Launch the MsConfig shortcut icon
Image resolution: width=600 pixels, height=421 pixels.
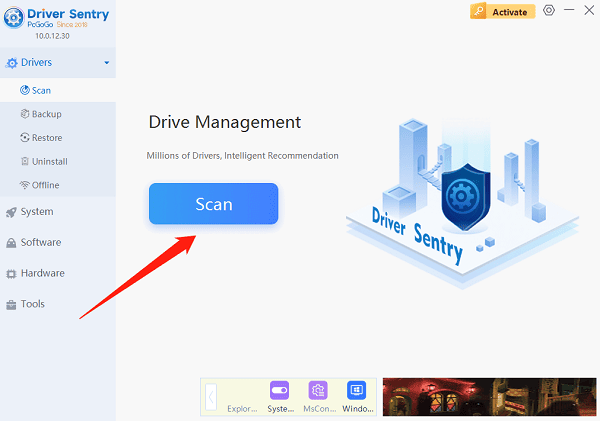318,390
